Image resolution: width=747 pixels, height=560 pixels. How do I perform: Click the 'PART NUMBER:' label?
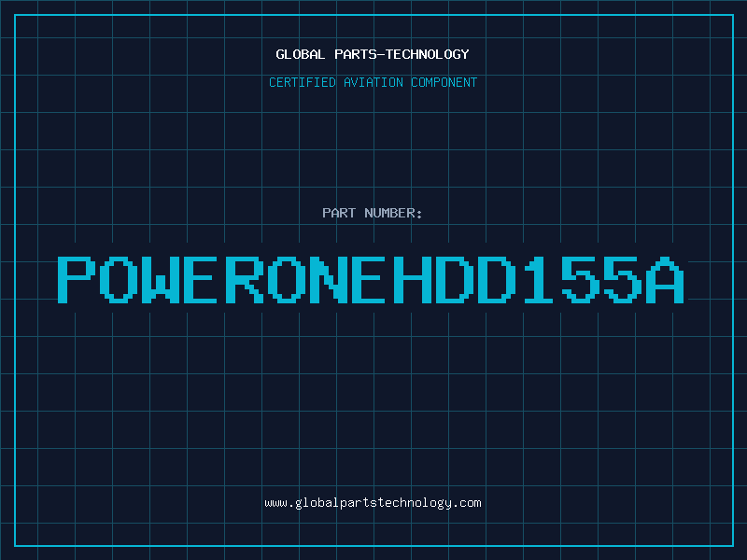373,213
